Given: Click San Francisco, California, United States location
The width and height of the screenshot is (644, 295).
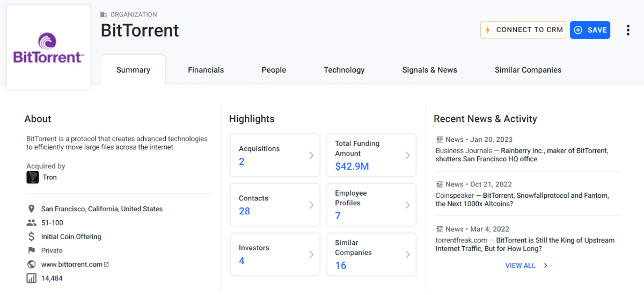Looking at the screenshot, I should click(102, 209).
